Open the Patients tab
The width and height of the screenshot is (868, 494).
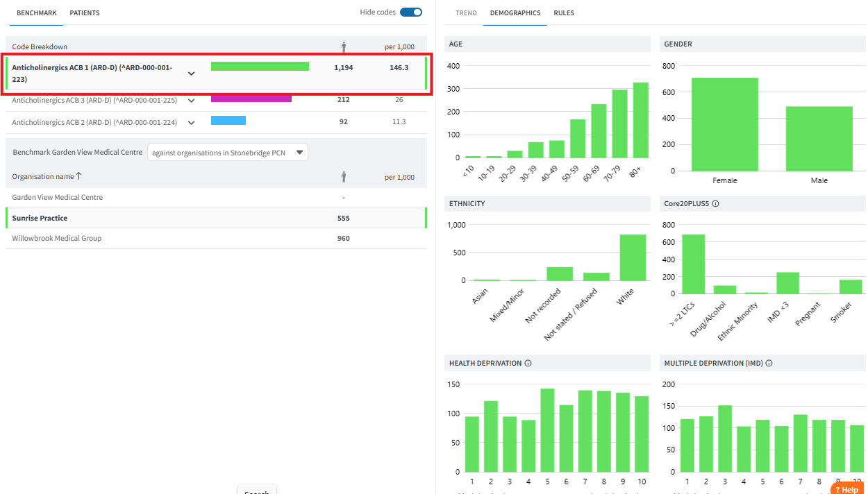point(85,13)
